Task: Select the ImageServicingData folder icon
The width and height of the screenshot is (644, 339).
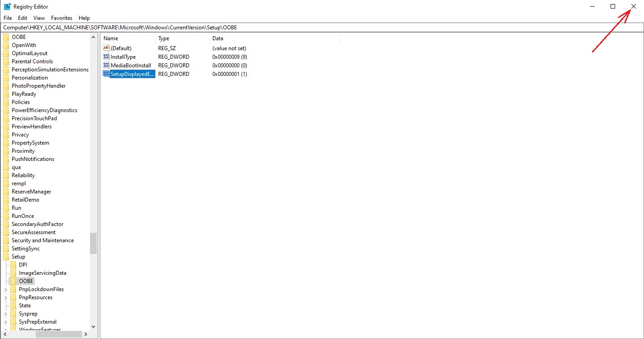Action: (13, 273)
